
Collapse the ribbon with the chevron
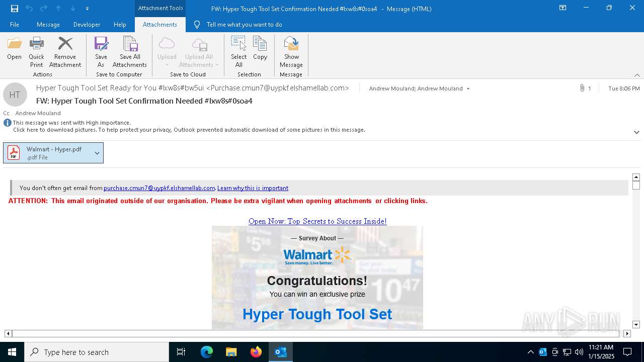[x=637, y=75]
